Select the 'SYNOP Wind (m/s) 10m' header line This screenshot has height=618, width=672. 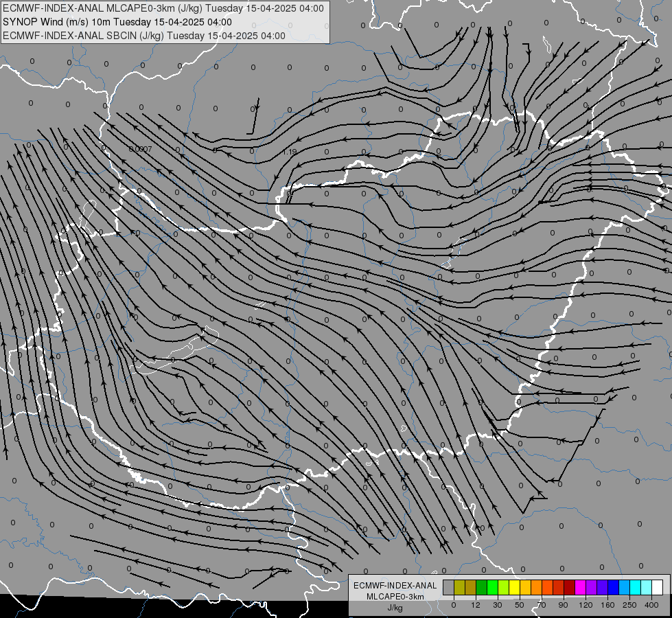117,22
